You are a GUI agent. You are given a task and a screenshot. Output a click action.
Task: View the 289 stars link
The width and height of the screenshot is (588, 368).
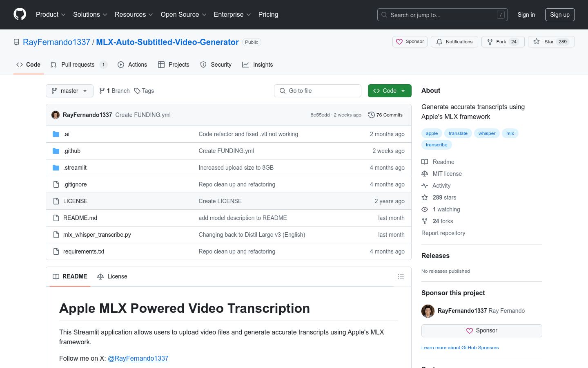click(439, 197)
